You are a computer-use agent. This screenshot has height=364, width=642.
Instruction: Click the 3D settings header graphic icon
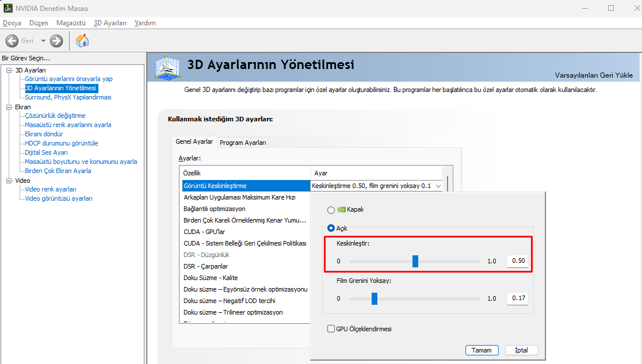coord(167,67)
